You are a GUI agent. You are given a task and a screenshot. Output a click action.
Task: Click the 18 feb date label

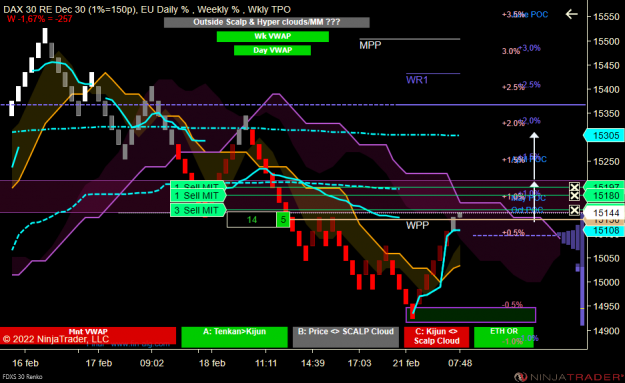tap(212, 363)
